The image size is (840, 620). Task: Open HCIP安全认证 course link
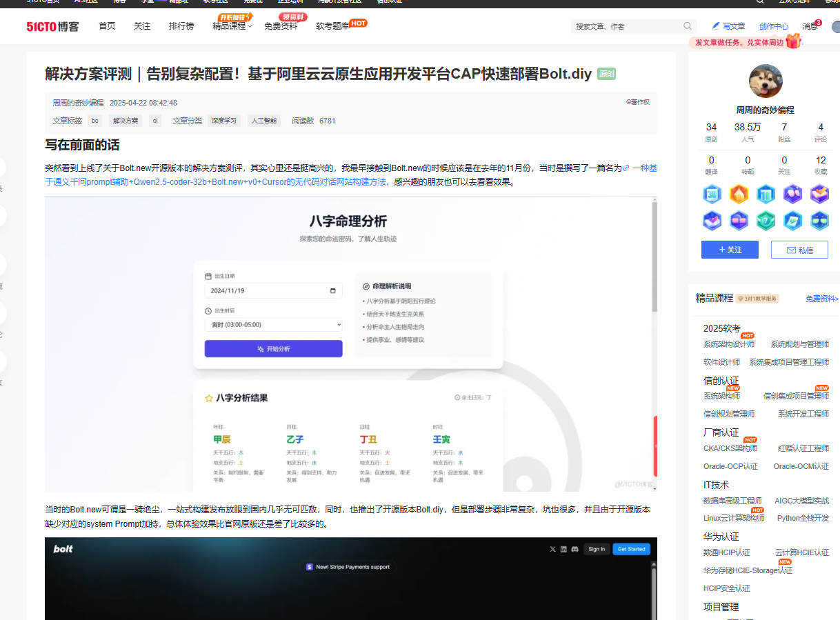[727, 588]
